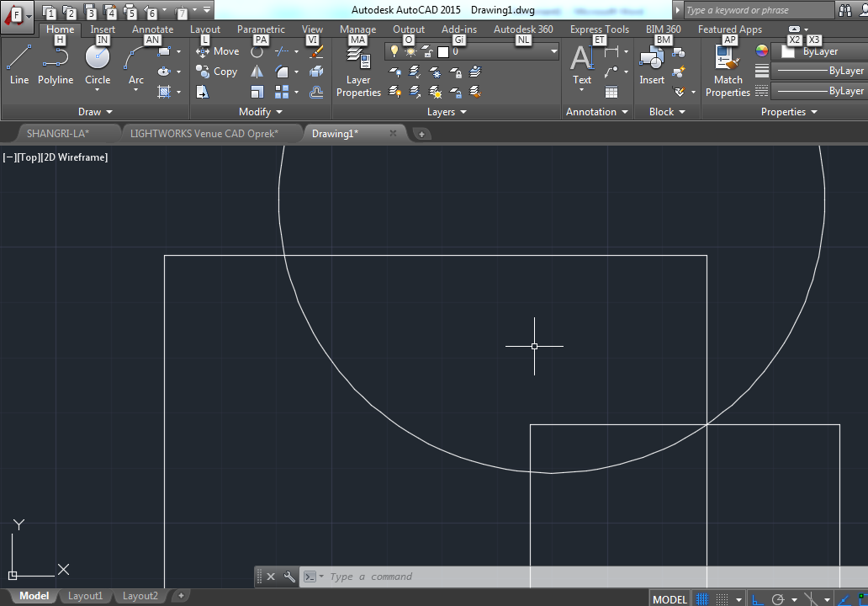
Task: Click the linear Dimension tool icon
Action: pyautogui.click(x=611, y=51)
